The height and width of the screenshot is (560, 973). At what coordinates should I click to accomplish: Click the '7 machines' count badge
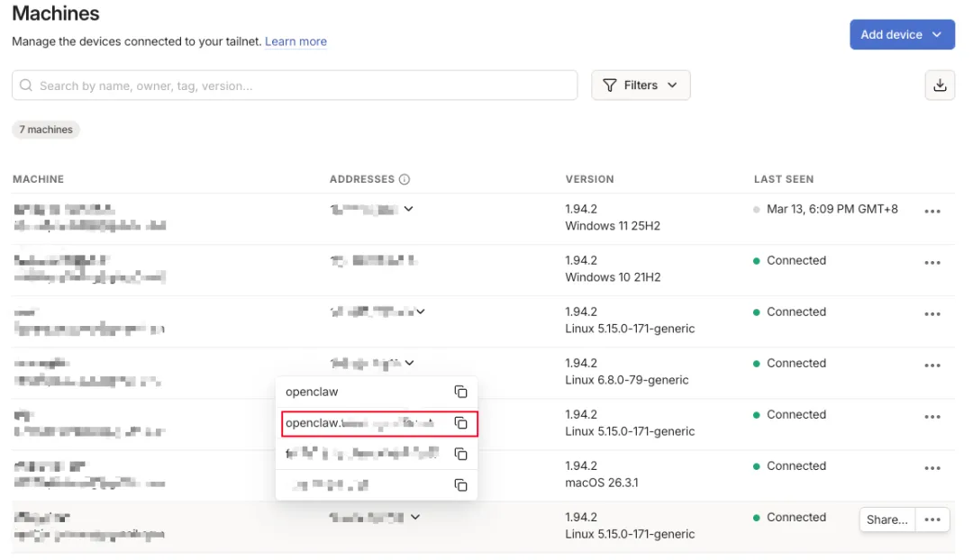(x=46, y=130)
